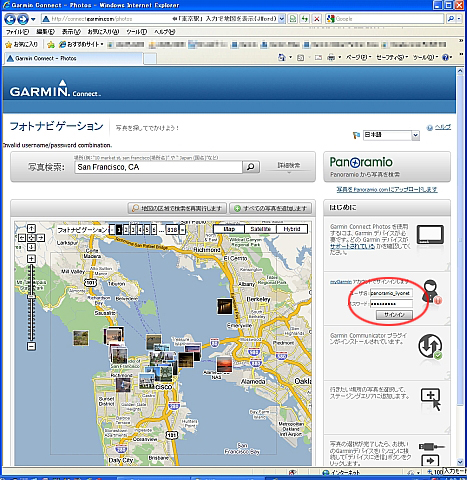Go to last results page 928
Viewport: 467px width, 480px height.
click(172, 230)
